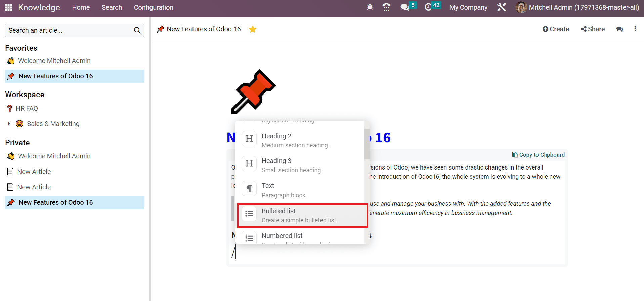Screen dimensions: 644x301
Task: Open the activities clock icon
Action: pyautogui.click(x=428, y=7)
